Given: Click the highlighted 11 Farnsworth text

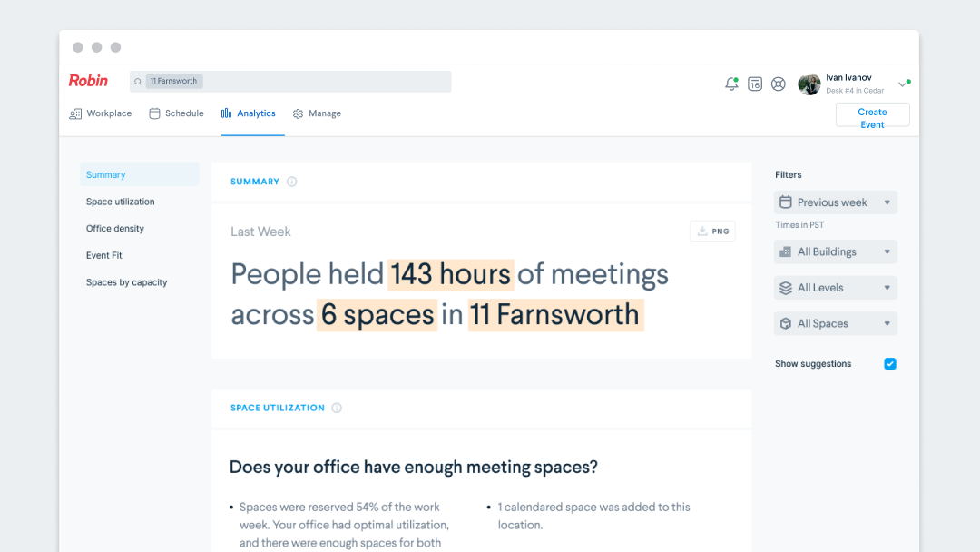Looking at the screenshot, I should click(x=555, y=314).
